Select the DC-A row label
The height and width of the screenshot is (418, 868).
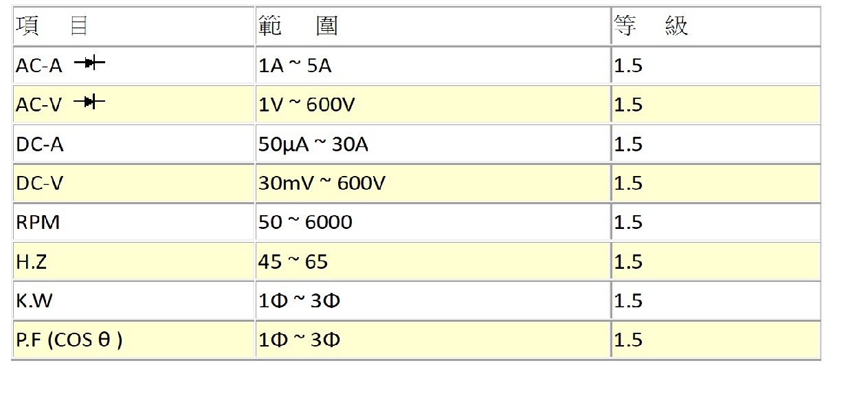coord(40,144)
